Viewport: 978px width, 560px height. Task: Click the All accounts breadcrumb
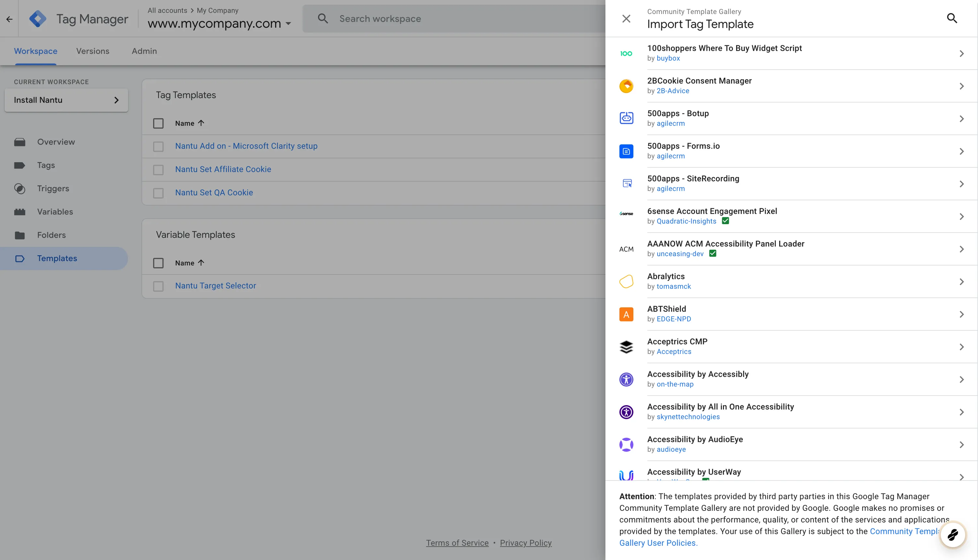(x=167, y=10)
